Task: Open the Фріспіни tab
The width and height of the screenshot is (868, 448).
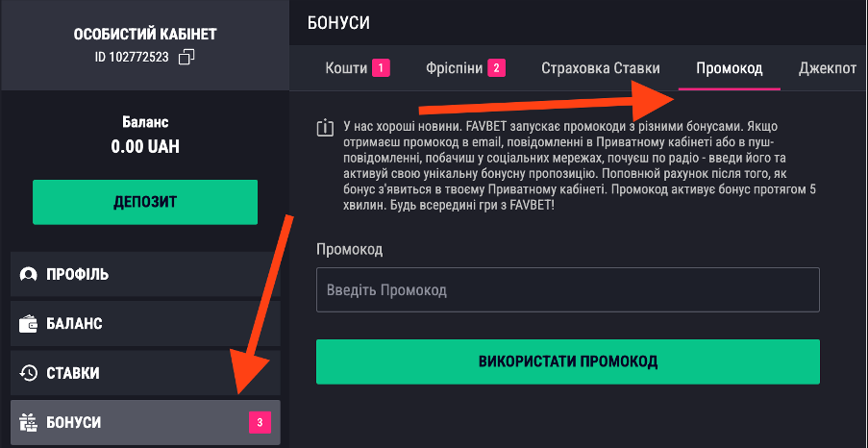Action: click(x=454, y=68)
